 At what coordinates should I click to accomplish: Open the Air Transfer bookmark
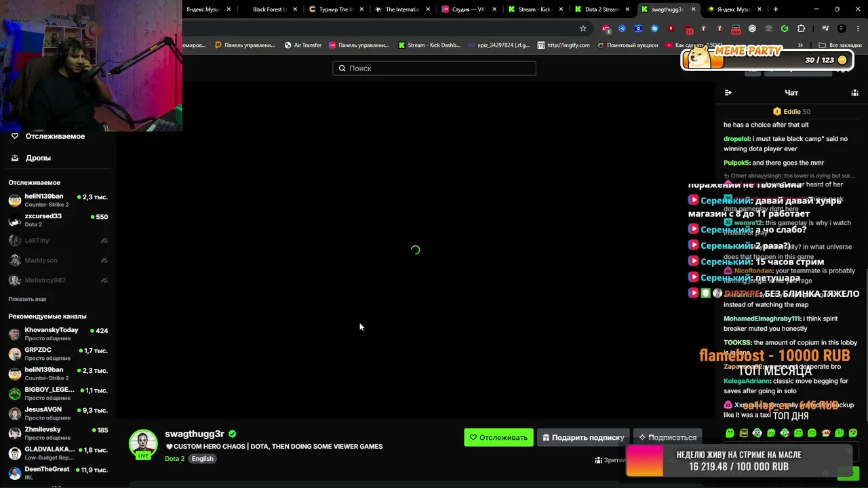303,45
